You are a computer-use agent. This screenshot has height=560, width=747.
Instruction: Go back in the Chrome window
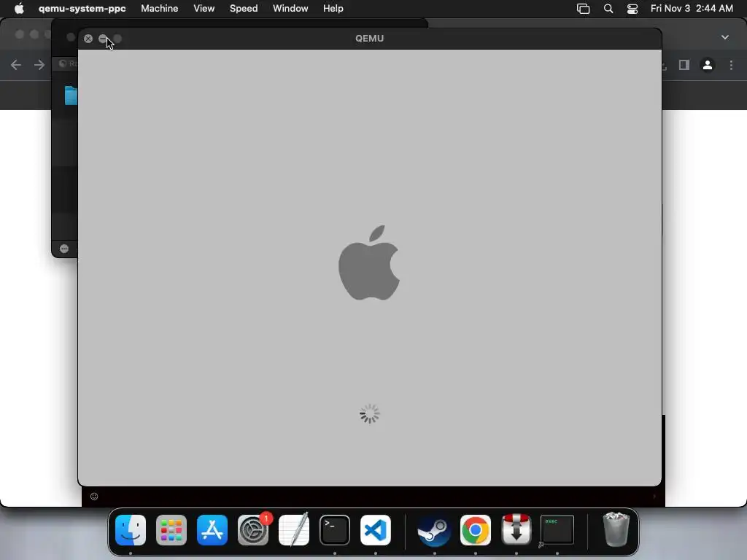coord(16,65)
